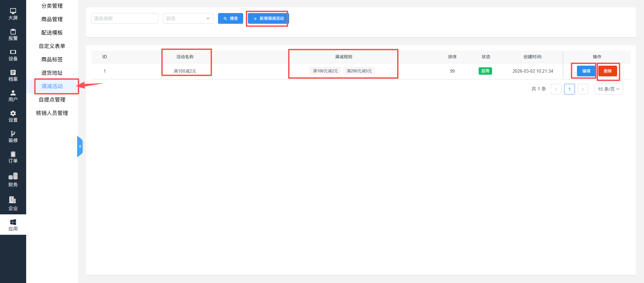The height and width of the screenshot is (283, 644).
Task: Click the creation time 2026-03-02 10:21:34
Action: [533, 71]
